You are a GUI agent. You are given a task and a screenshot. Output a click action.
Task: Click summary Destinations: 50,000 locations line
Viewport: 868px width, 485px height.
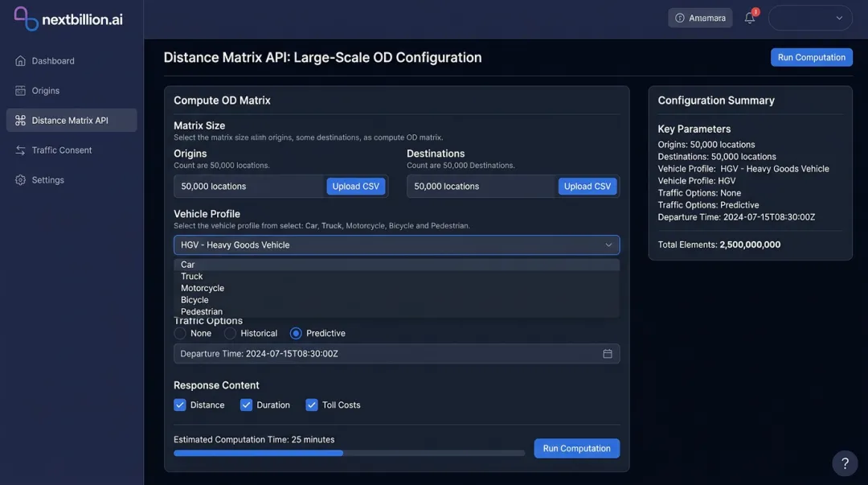pos(717,157)
